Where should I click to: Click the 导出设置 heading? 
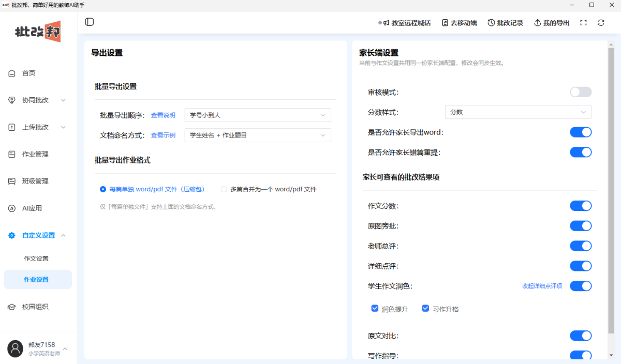click(107, 53)
